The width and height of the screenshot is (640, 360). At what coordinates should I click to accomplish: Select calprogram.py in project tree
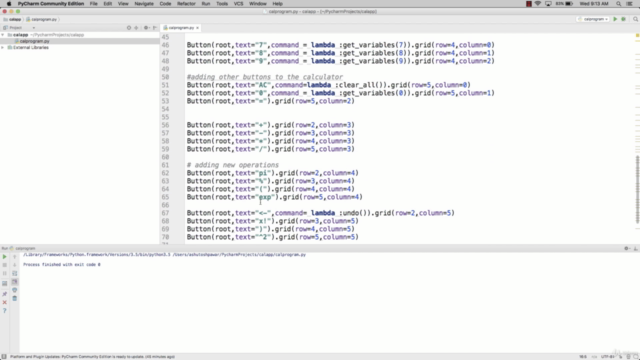[34, 41]
